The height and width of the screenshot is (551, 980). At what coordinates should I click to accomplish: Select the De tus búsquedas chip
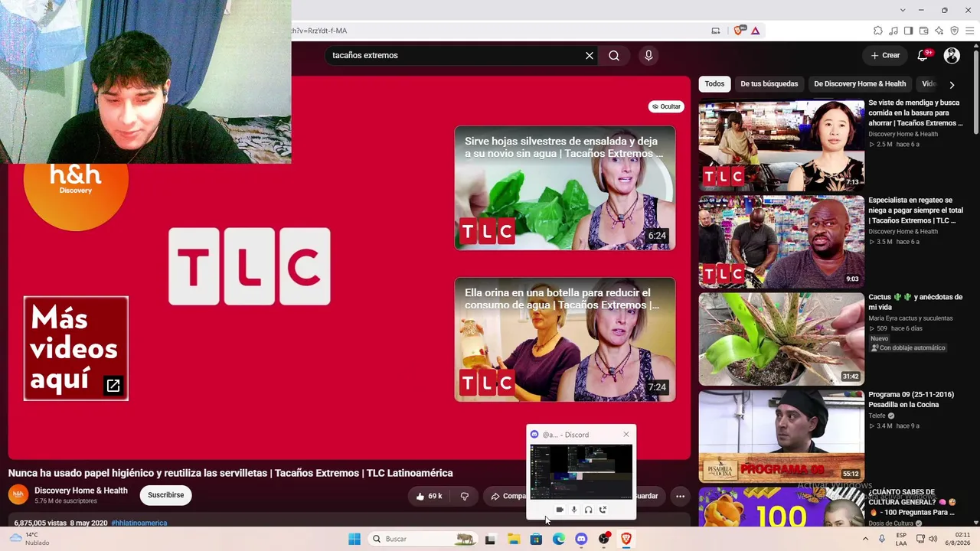click(x=769, y=84)
